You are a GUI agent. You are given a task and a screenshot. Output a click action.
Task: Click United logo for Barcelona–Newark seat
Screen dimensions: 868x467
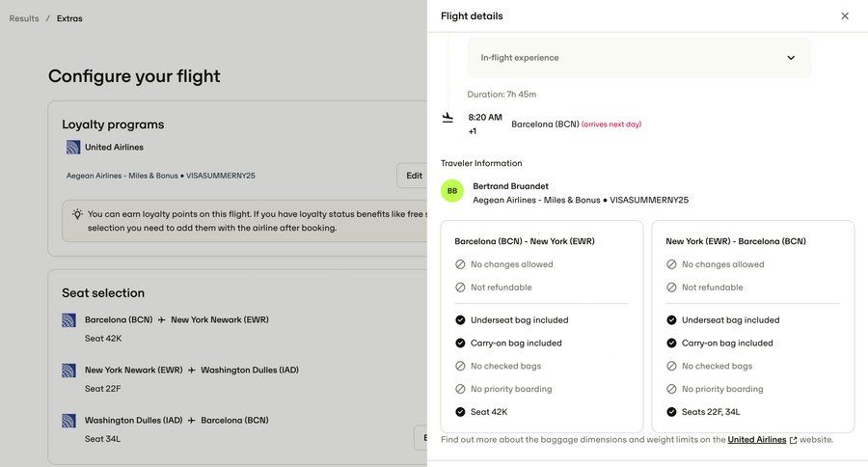69,320
